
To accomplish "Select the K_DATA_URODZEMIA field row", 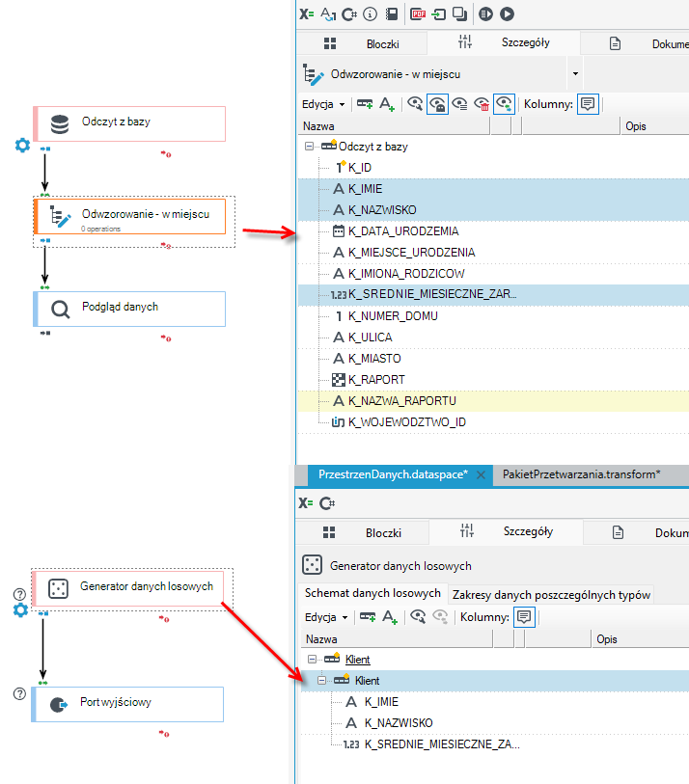I will (x=493, y=231).
